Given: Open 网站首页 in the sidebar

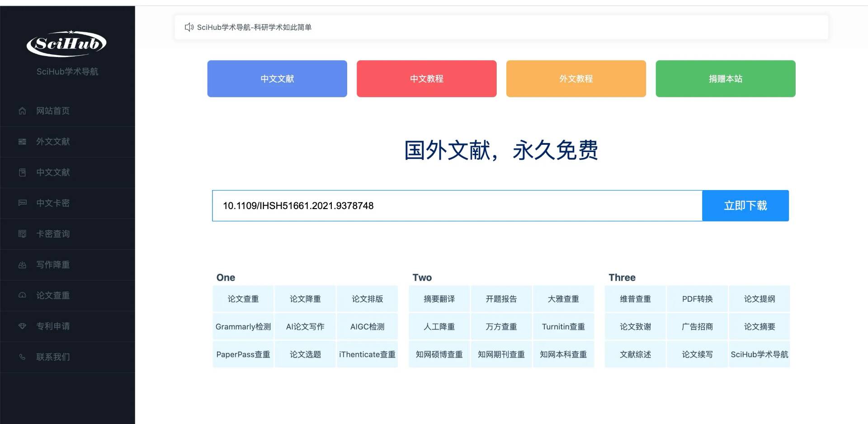Looking at the screenshot, I should pyautogui.click(x=68, y=111).
